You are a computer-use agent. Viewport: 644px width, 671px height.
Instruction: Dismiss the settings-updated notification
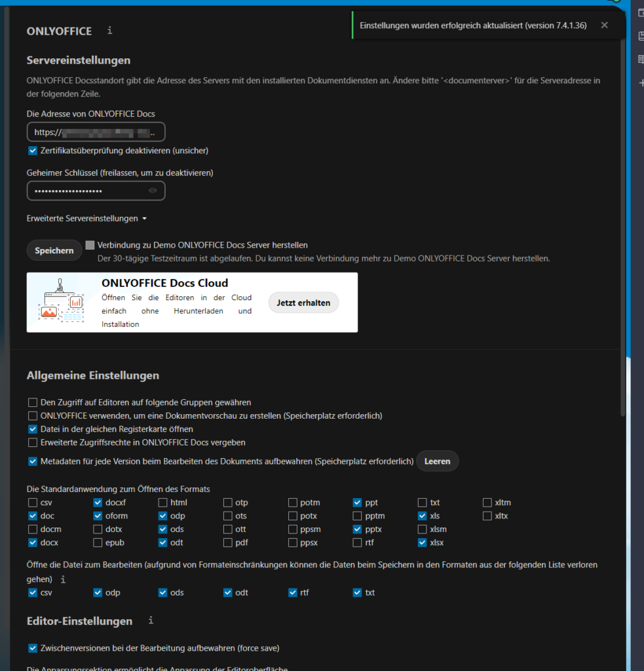[x=604, y=26]
